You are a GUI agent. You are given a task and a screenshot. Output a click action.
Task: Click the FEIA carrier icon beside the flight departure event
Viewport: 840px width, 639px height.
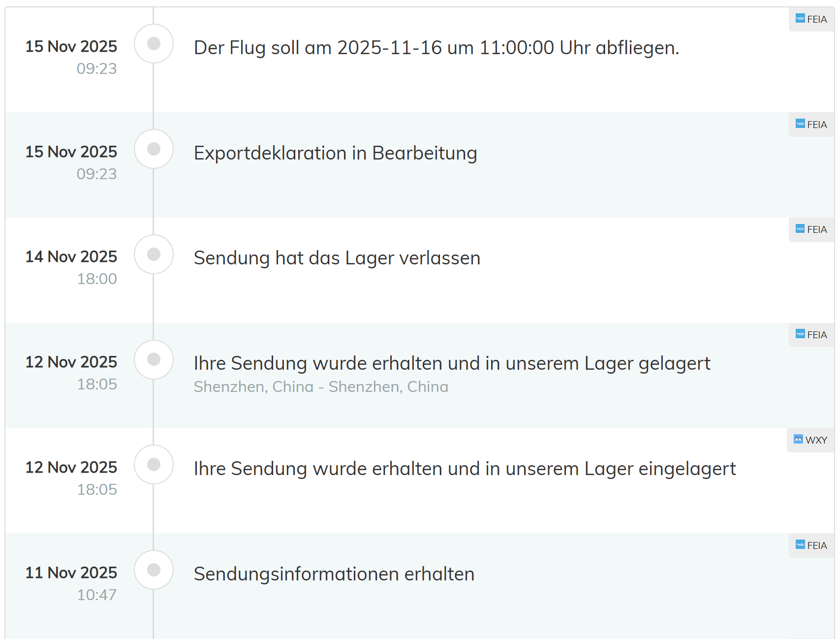click(800, 19)
